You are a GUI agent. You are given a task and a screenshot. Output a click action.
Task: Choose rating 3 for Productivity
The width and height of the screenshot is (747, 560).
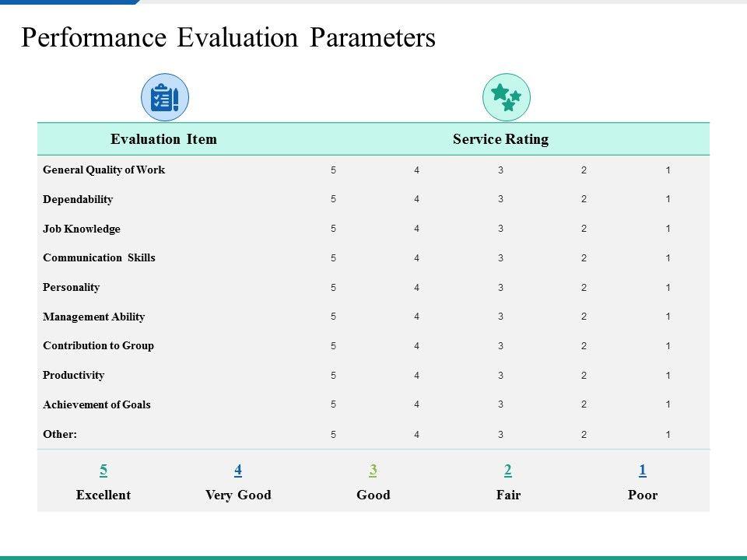[500, 375]
